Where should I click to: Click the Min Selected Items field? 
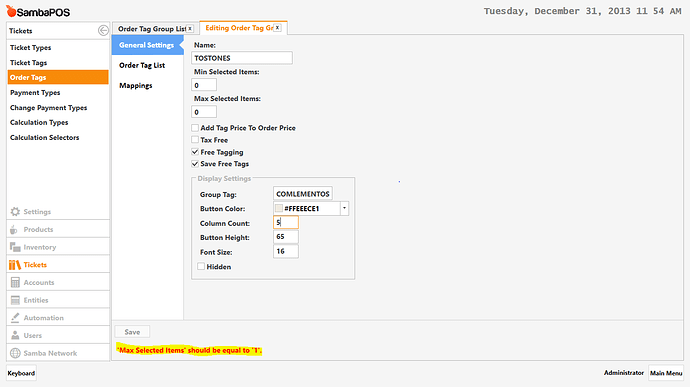[204, 85]
